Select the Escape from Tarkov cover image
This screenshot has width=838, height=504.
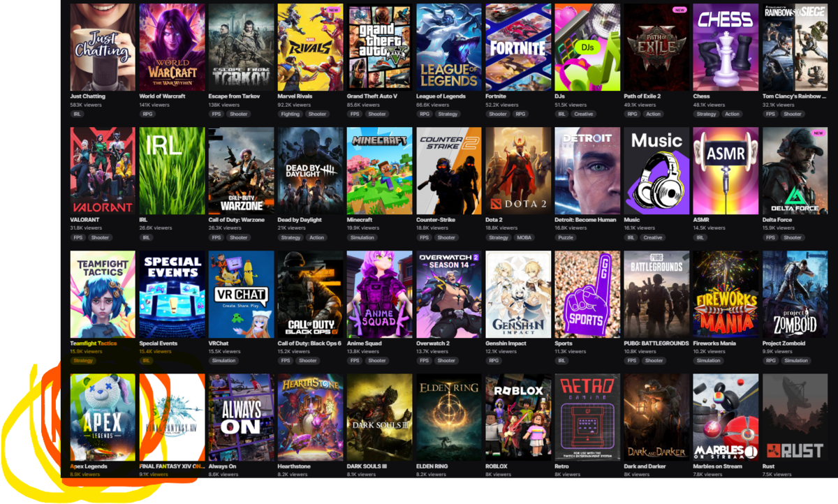pos(241,47)
